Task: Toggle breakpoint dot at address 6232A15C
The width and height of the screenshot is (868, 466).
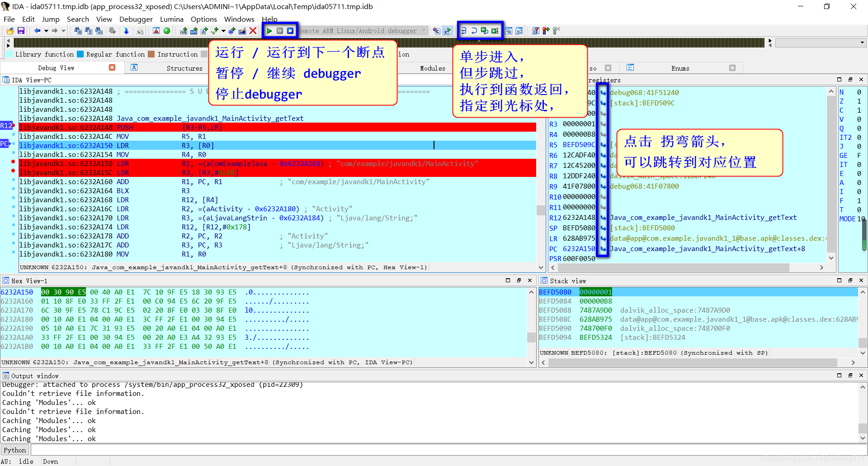Action: pos(13,171)
